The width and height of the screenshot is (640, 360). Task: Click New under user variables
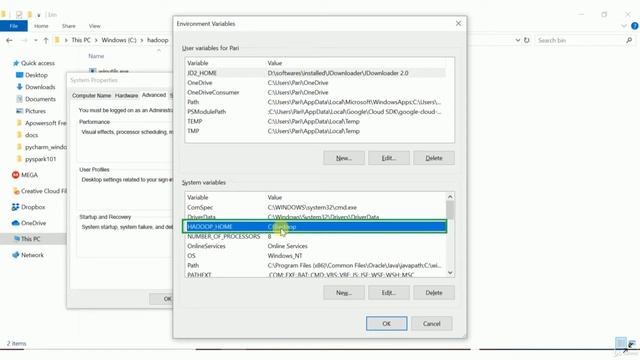click(x=344, y=158)
